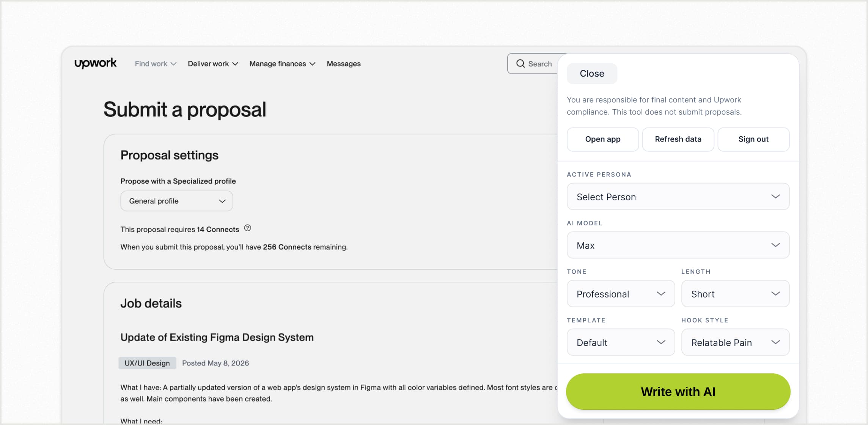Open the General profile dropdown

point(177,201)
